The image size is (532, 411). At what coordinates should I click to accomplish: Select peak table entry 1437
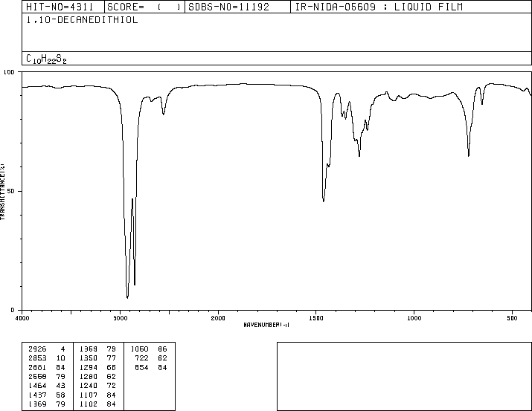pyautogui.click(x=37, y=395)
